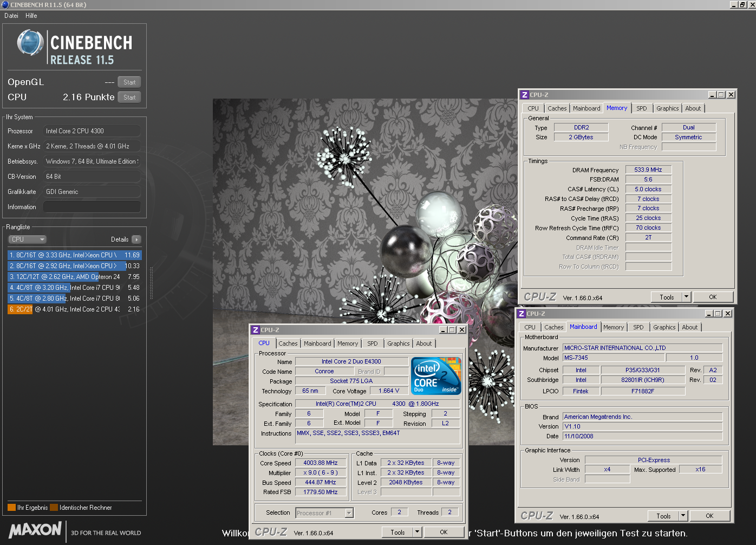
Task: Click the Mainboard Model value MS-7345
Action: pos(614,358)
